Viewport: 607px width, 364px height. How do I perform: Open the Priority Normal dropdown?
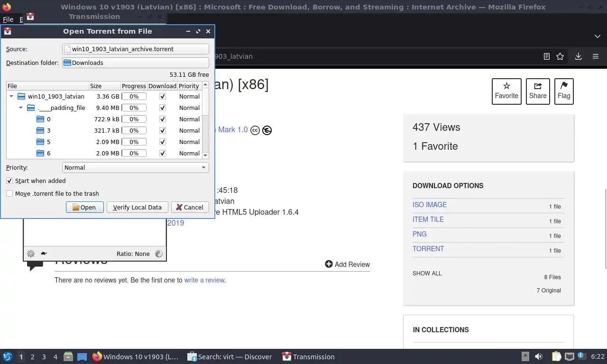[x=135, y=167]
